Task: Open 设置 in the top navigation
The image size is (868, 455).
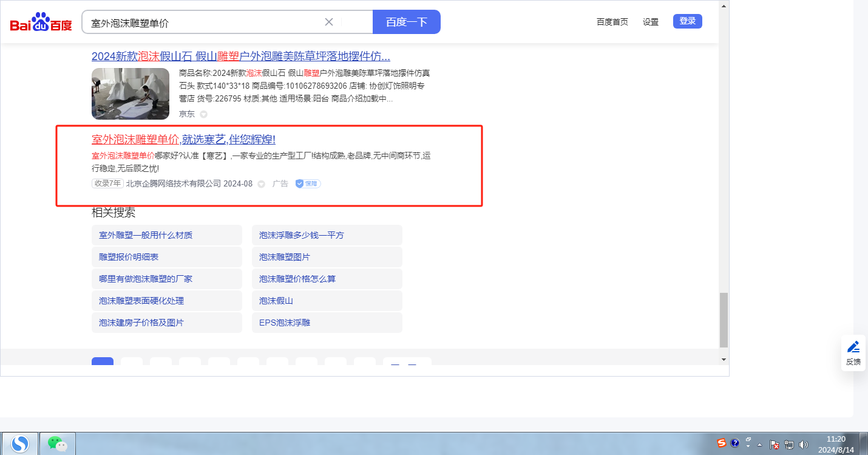Action: (x=651, y=22)
